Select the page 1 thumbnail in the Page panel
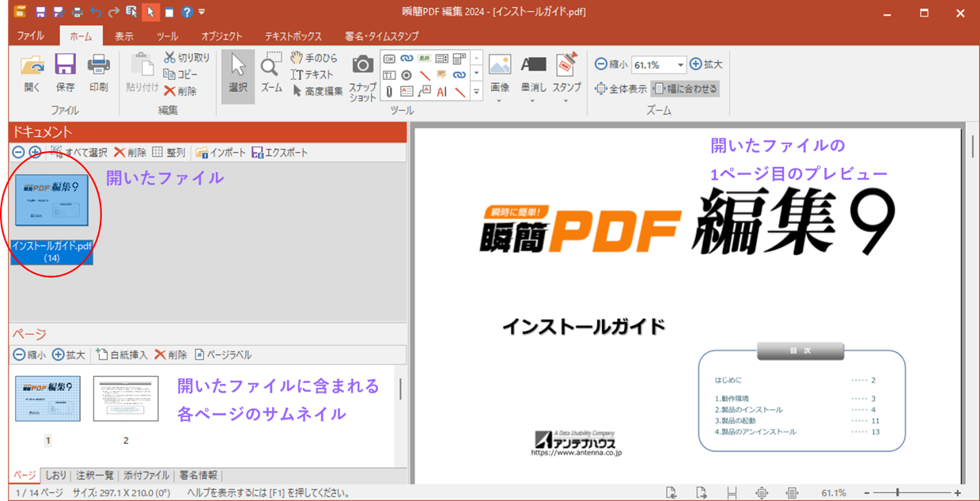 47,399
